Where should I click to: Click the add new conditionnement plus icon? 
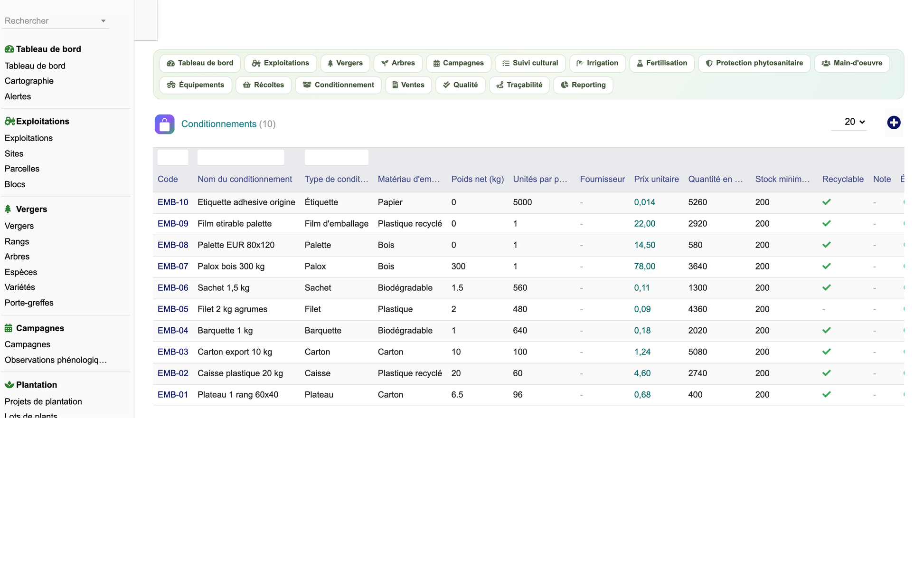[894, 123]
